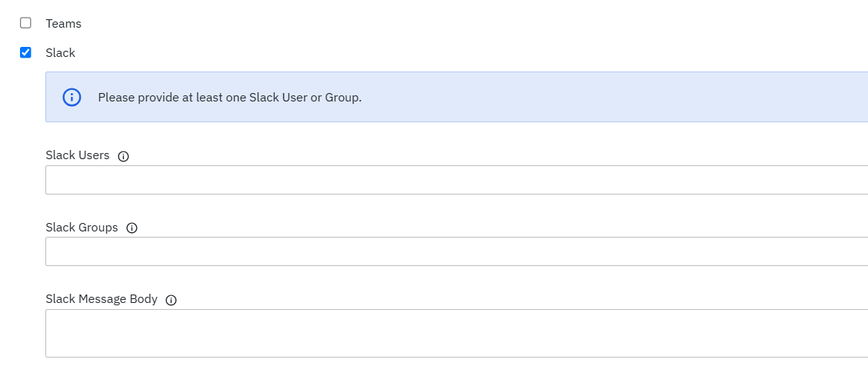Select the word 'Groups' in Slack Groups label
Viewport: 868px width, 376px height.
pyautogui.click(x=98, y=228)
